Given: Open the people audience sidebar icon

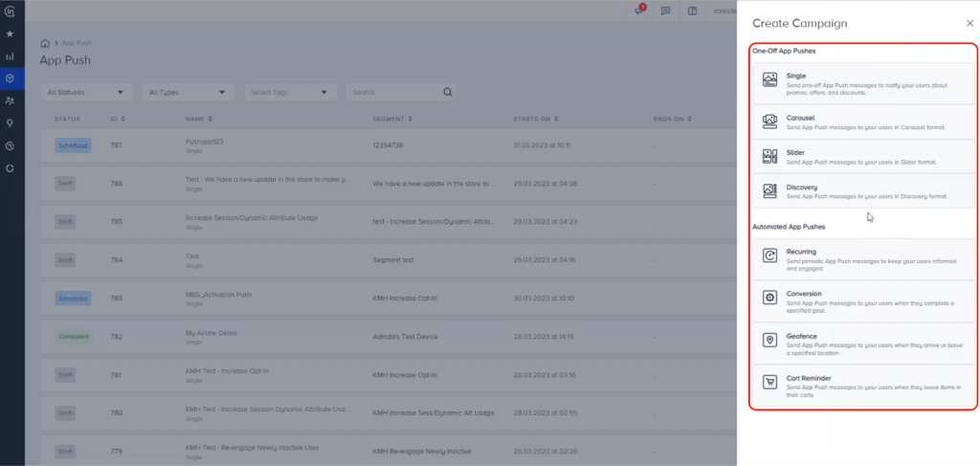Looking at the screenshot, I should coord(10,100).
